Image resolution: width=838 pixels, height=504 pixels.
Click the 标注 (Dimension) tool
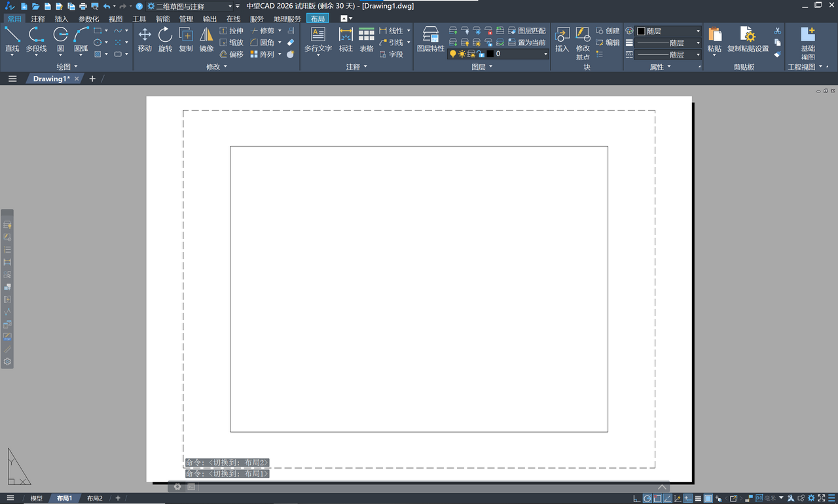(346, 39)
